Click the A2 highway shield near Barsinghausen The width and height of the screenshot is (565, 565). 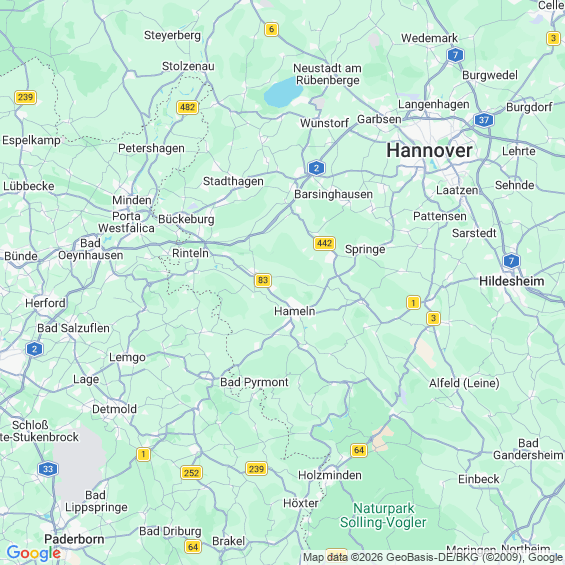[x=316, y=168]
